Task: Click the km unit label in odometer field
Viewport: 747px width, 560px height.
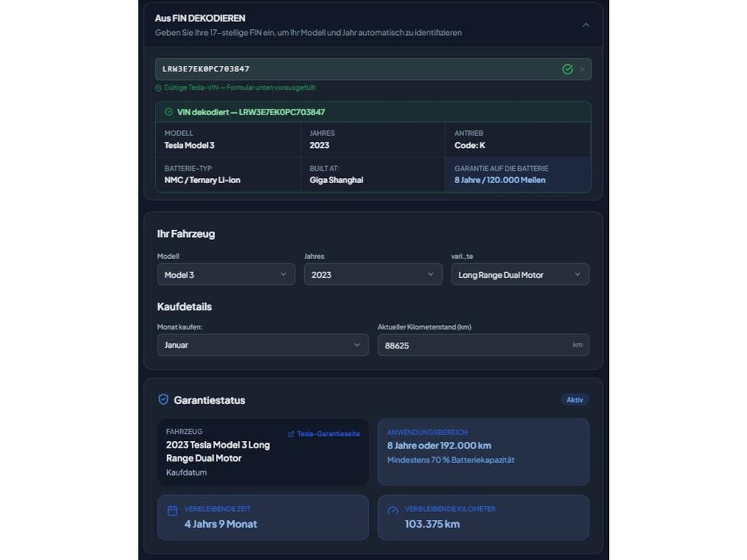Action: pos(578,345)
